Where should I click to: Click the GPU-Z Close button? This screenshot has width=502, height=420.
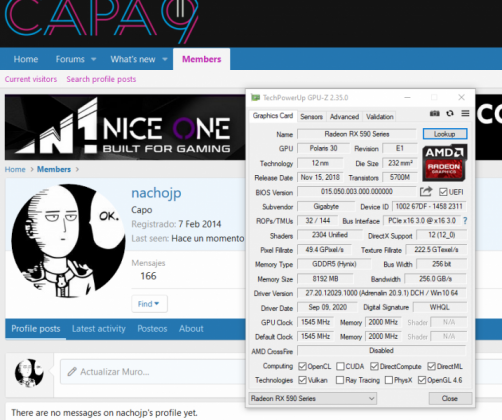coord(450,398)
